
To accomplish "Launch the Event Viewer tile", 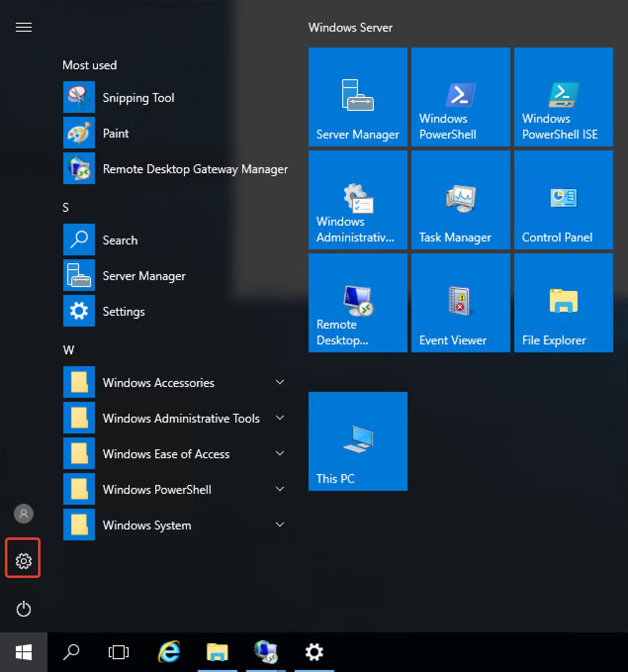I will tap(460, 303).
